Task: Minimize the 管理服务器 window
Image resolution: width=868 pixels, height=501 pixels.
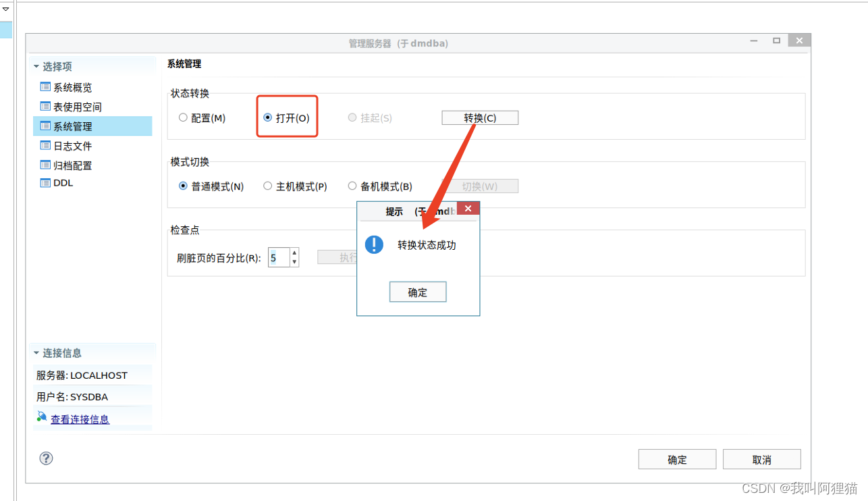Action: tap(754, 41)
